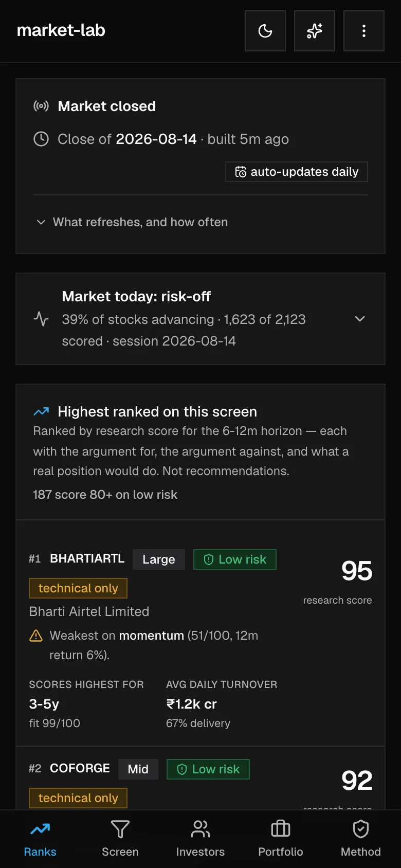Click the pulse icon in Market today card

pos(41,319)
